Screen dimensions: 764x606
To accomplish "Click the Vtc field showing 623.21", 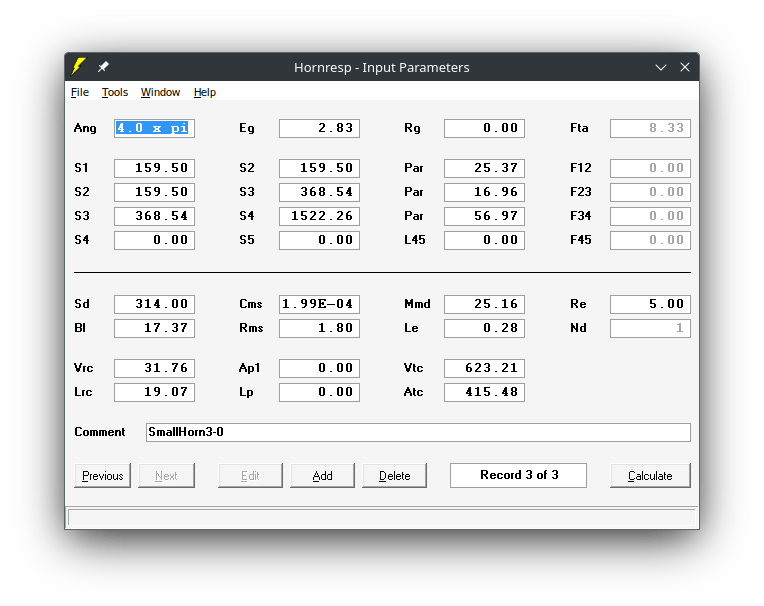I will tap(484, 368).
